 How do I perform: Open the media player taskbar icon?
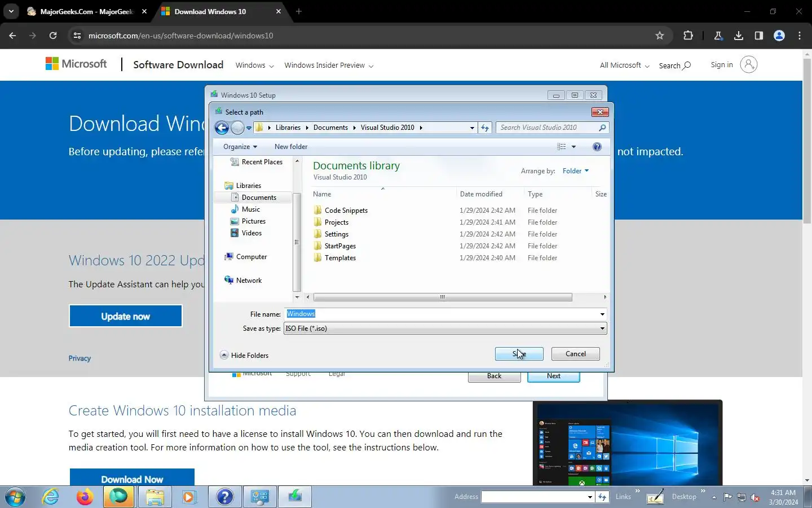(x=189, y=497)
